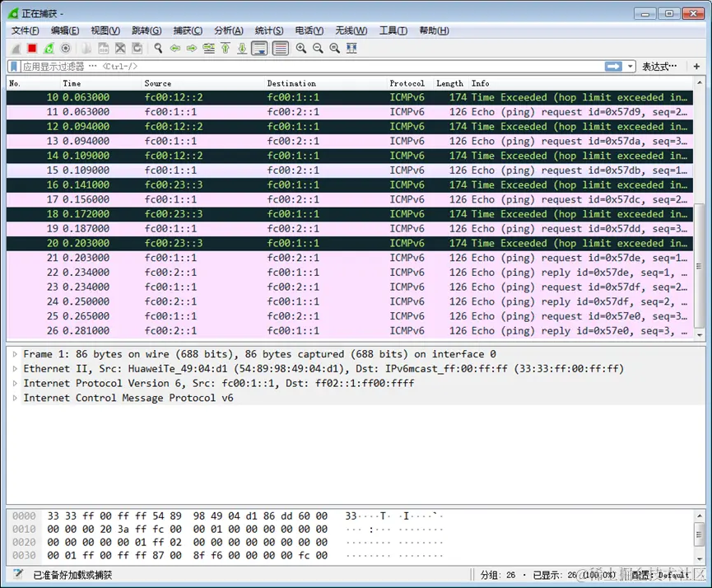Expand the Ethernet II details row
The image size is (712, 588).
point(15,368)
